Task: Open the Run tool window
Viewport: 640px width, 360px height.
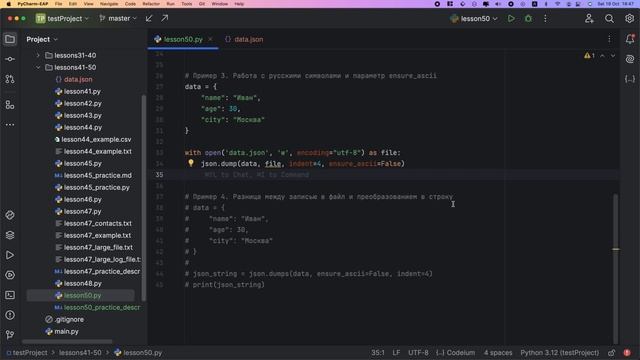Action: (x=10, y=255)
